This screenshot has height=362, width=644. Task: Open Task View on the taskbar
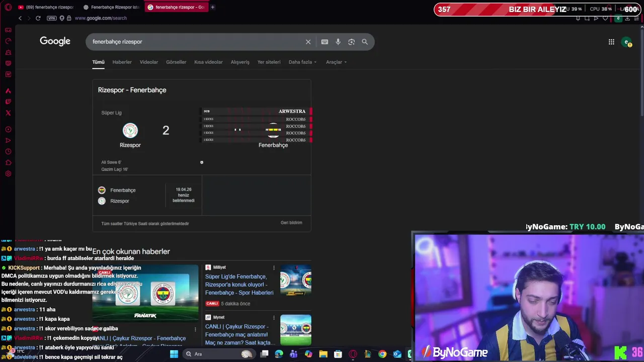click(x=264, y=354)
